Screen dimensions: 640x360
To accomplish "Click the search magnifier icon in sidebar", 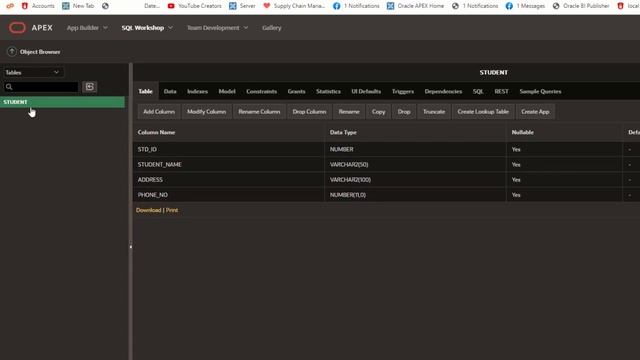I will pyautogui.click(x=9, y=87).
